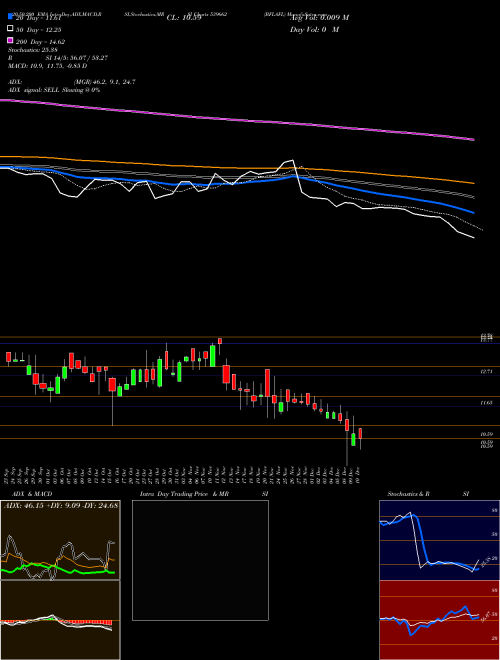Click the orange moving average line
500x660 pixels.
[x=236, y=167]
